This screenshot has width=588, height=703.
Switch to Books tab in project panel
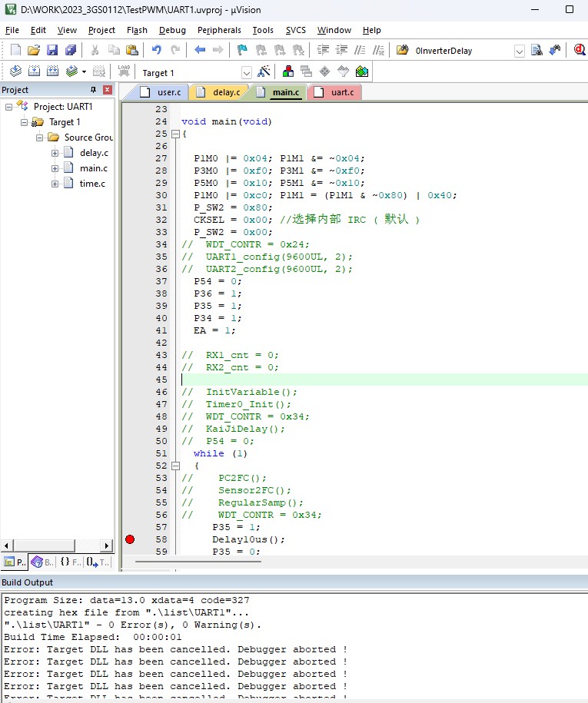pyautogui.click(x=42, y=562)
